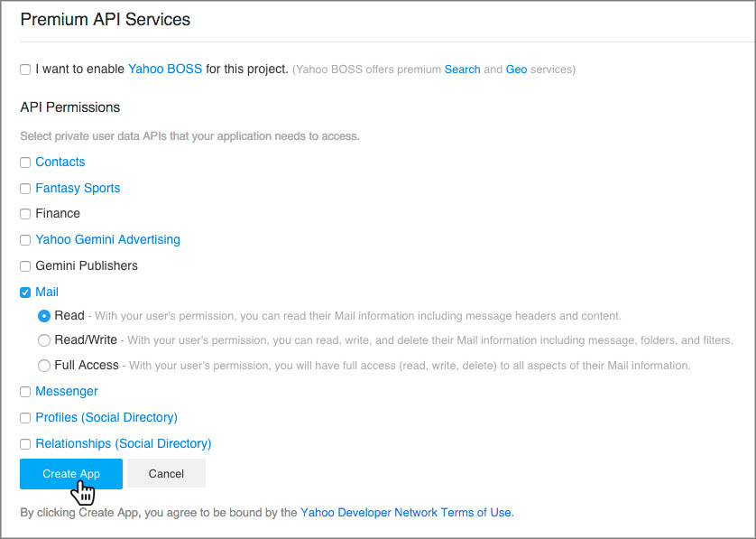The image size is (756, 539).
Task: Click the Create App button
Action: (71, 473)
